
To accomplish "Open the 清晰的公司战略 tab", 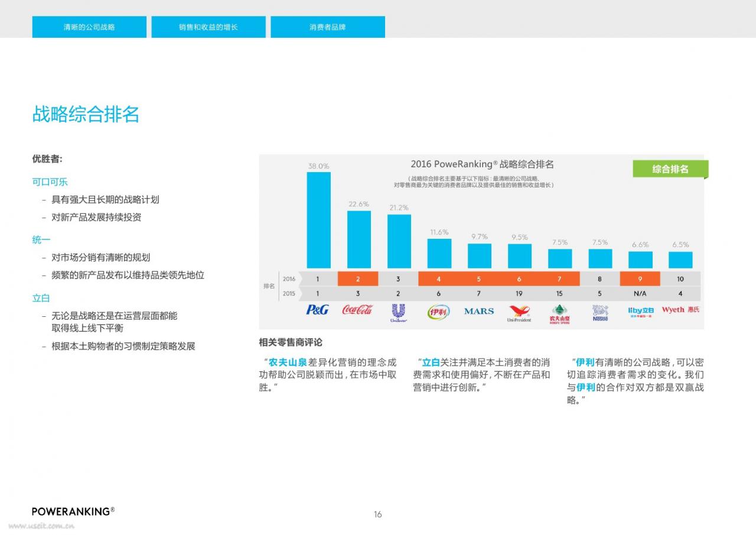I will 89,27.
